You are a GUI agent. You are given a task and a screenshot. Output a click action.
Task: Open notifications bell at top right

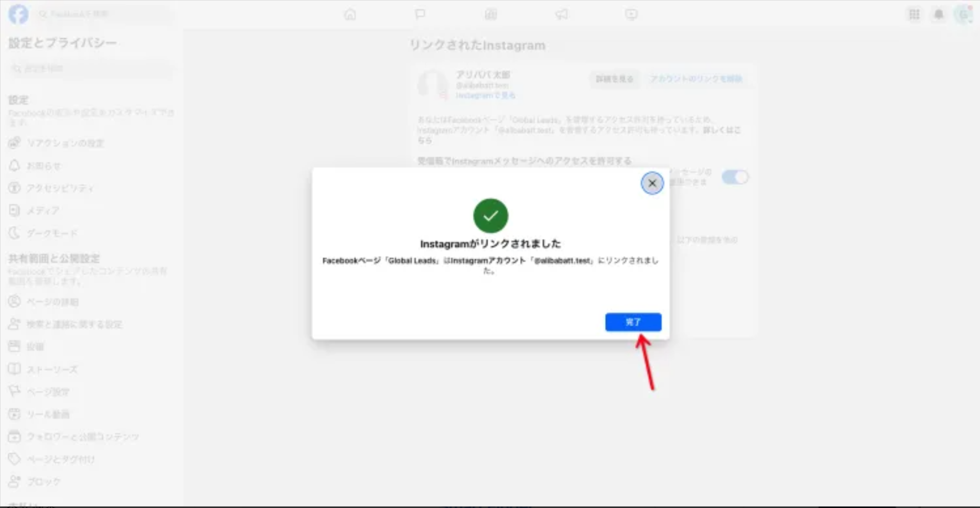(x=939, y=14)
